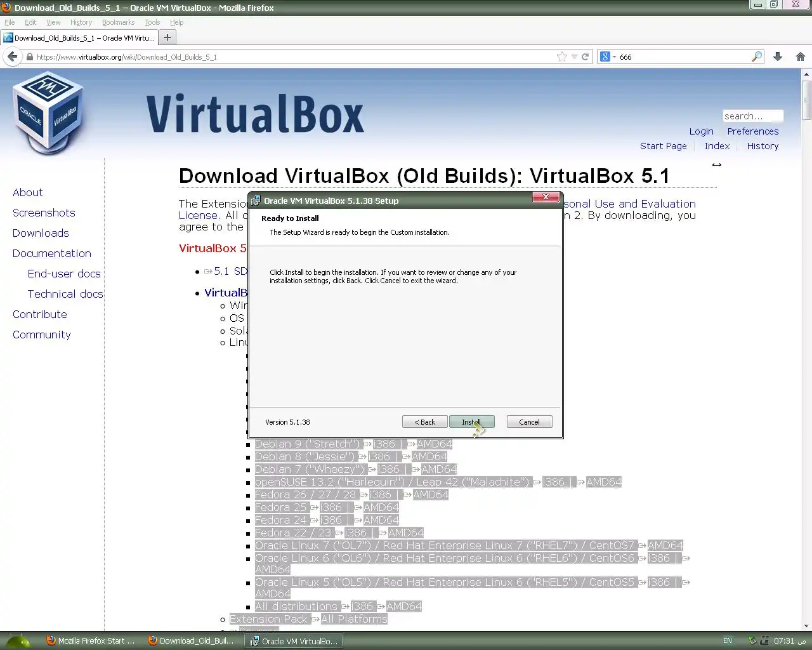Click the Fedora 25 AMD64 link
This screenshot has height=650, width=812.
point(381,507)
